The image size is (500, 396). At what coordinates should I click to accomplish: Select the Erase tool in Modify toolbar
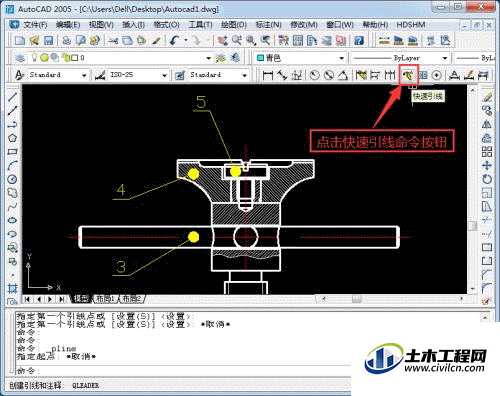point(487,97)
